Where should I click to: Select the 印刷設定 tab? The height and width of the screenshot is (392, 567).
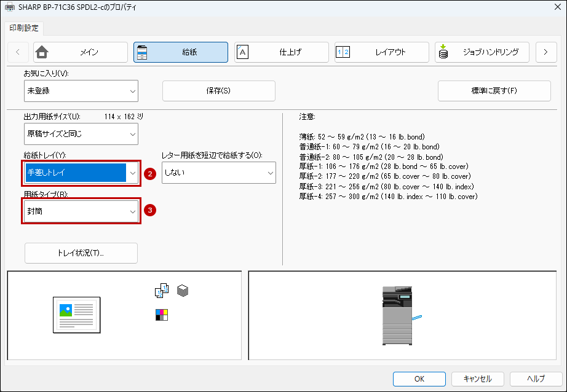(x=24, y=28)
